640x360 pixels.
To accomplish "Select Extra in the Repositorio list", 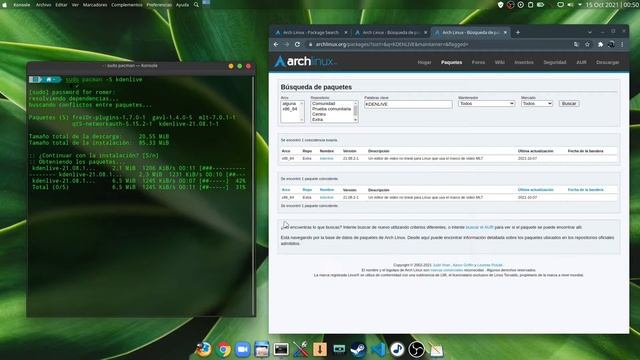I will pos(318,120).
